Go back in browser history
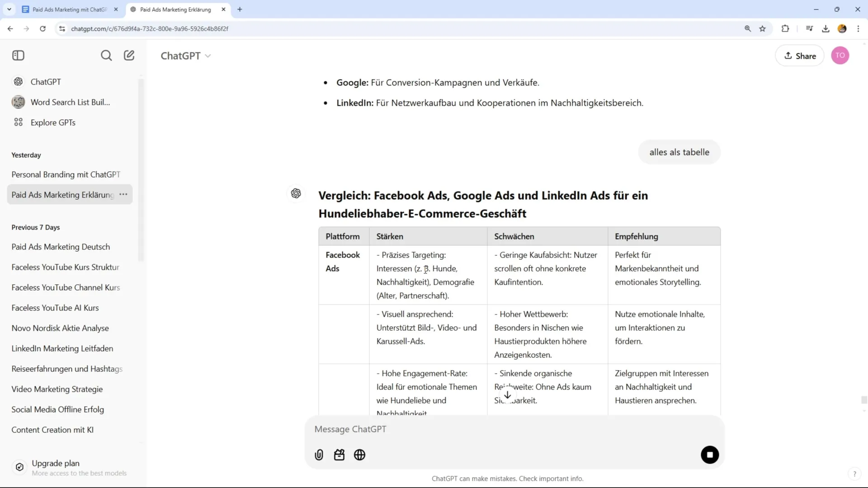This screenshot has width=868, height=488. pyautogui.click(x=10, y=28)
